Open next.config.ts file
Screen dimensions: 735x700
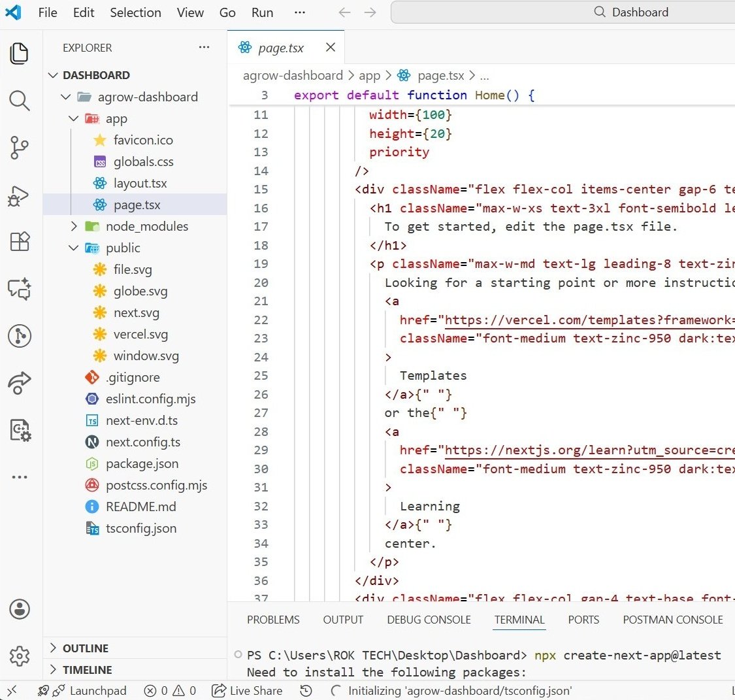coord(135,442)
